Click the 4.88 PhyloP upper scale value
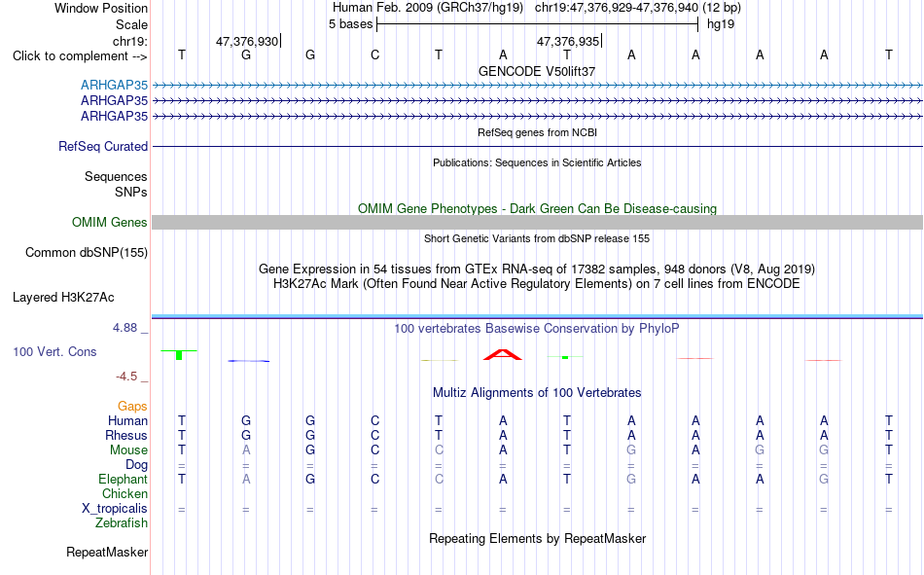This screenshot has width=924, height=575. tap(124, 328)
